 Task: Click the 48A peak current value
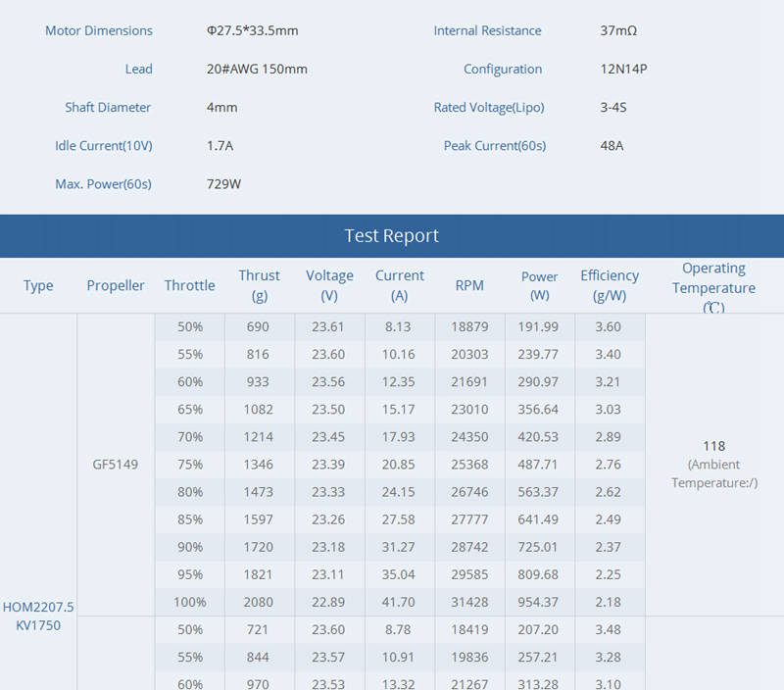612,146
